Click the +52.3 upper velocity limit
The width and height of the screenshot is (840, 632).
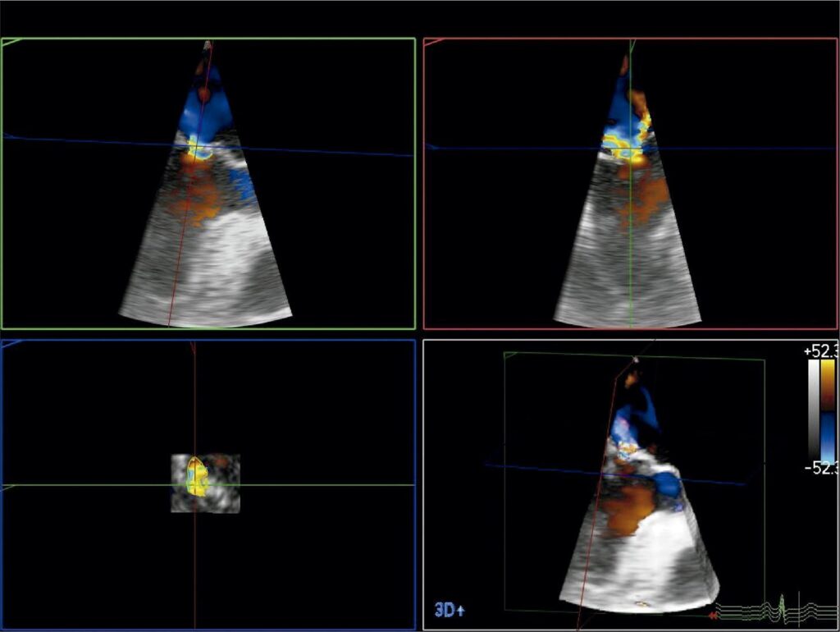tap(821, 351)
